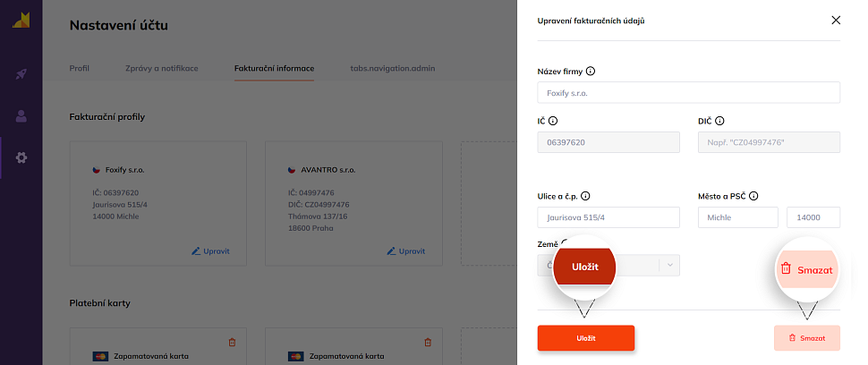Click the settings gear sidebar icon
This screenshot has height=365, width=868.
(x=21, y=157)
